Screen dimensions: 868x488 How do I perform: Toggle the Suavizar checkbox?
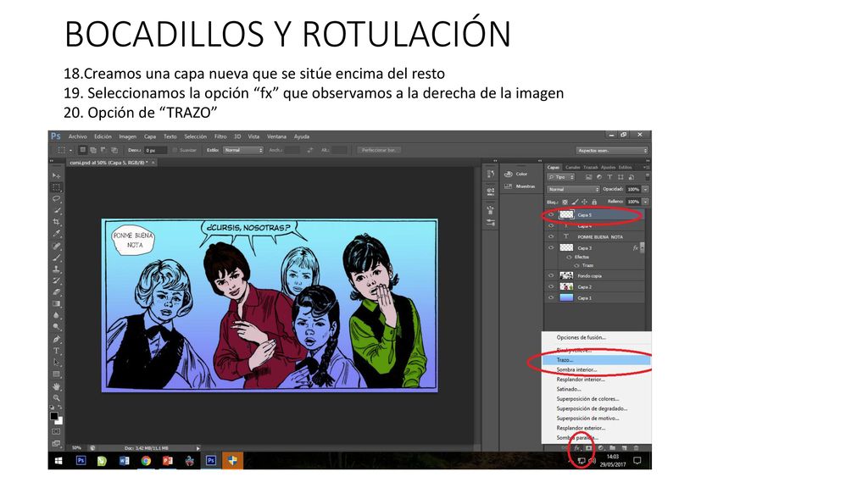tap(175, 150)
